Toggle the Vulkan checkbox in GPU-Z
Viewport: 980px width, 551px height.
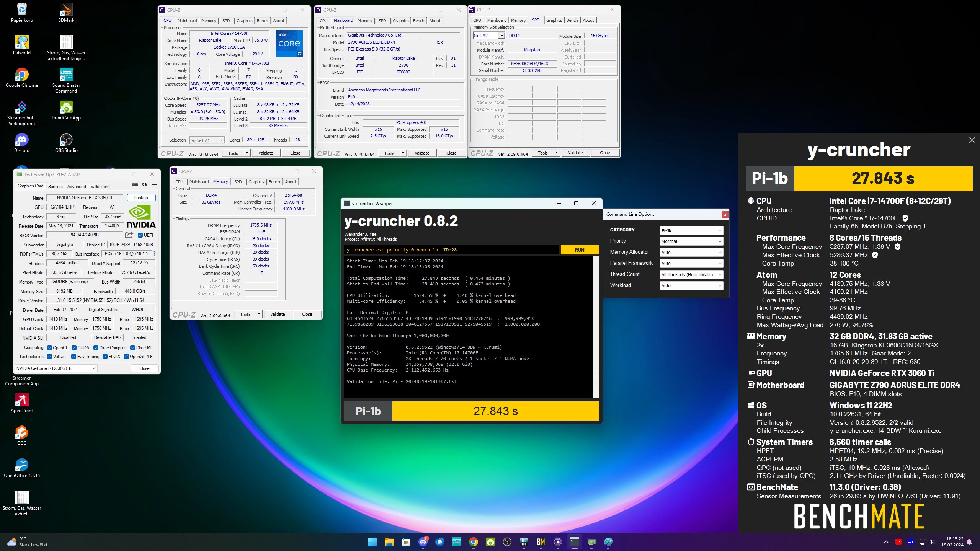click(49, 357)
